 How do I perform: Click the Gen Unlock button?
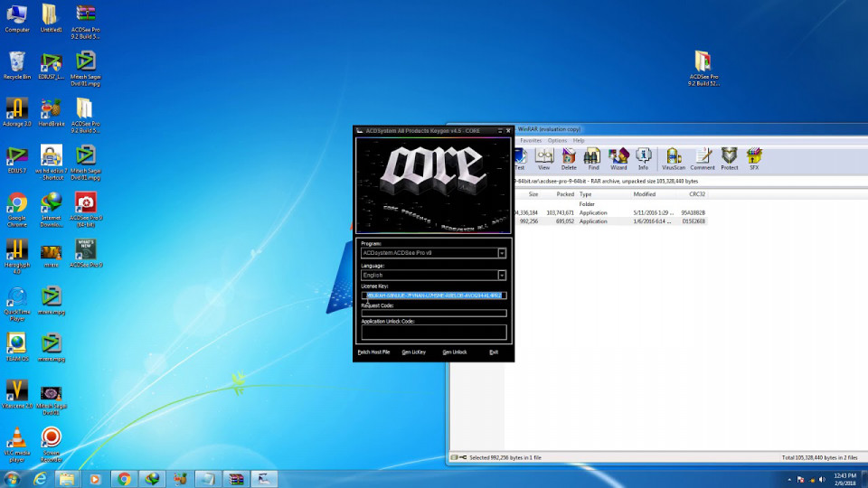pyautogui.click(x=455, y=352)
